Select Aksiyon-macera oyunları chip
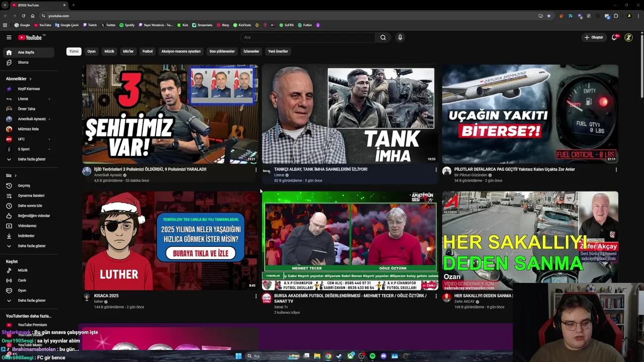 coord(181,51)
